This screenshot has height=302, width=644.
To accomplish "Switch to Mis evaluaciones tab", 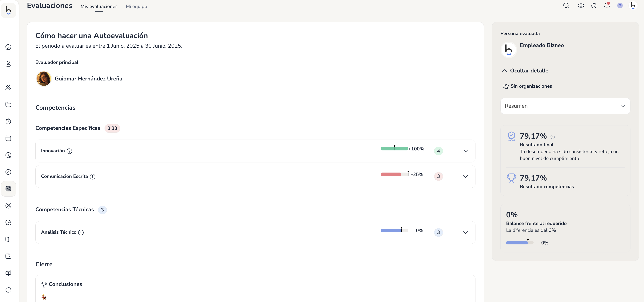I will tap(99, 6).
